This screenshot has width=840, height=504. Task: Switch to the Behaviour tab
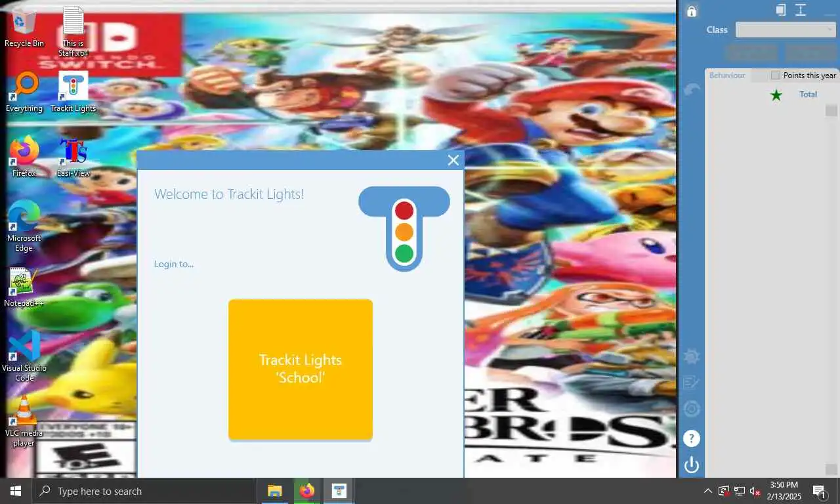point(727,75)
